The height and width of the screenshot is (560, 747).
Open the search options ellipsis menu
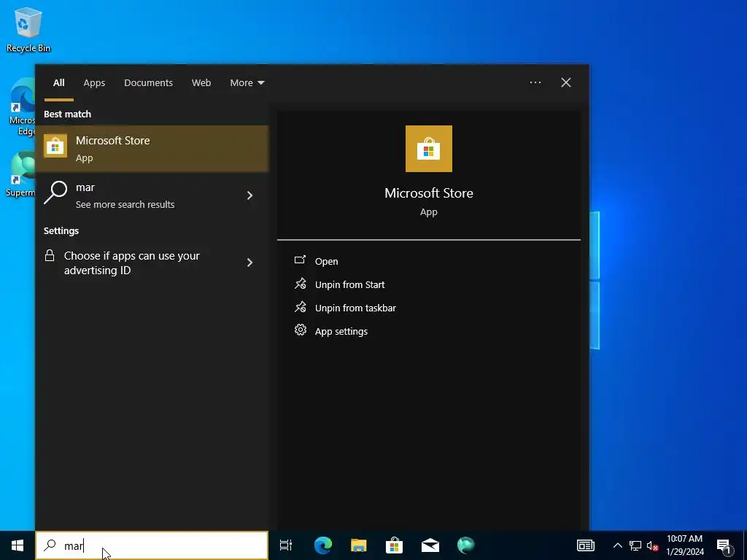(x=535, y=83)
